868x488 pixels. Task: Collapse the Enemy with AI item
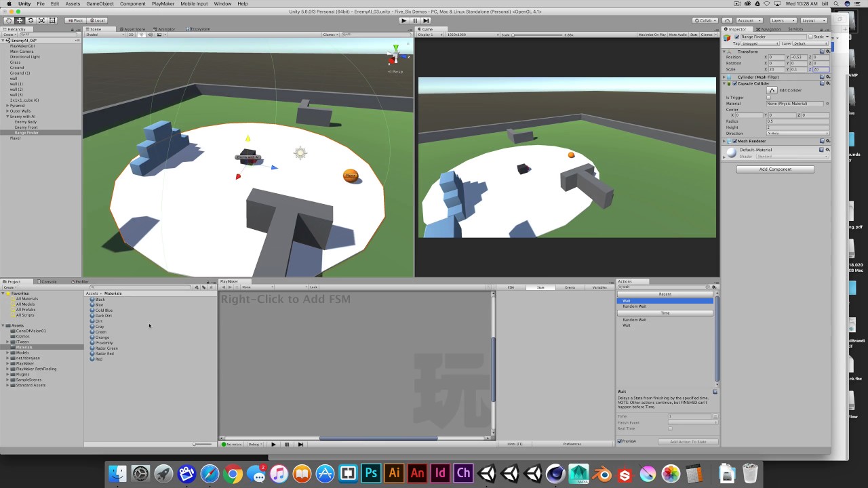point(7,117)
